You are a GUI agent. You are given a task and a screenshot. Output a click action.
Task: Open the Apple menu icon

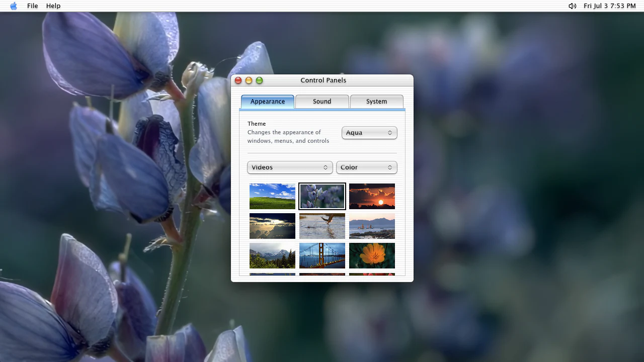tap(14, 6)
